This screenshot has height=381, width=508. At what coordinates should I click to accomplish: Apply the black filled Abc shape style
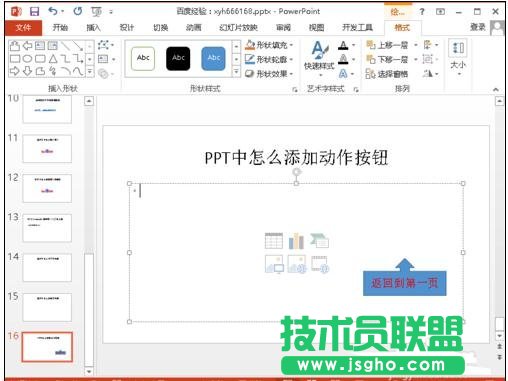point(178,58)
